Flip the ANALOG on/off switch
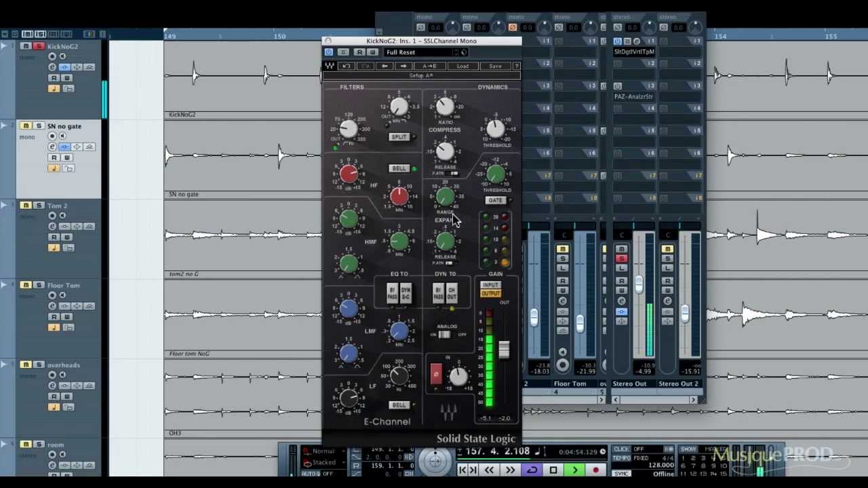The height and width of the screenshot is (488, 868). pos(444,335)
